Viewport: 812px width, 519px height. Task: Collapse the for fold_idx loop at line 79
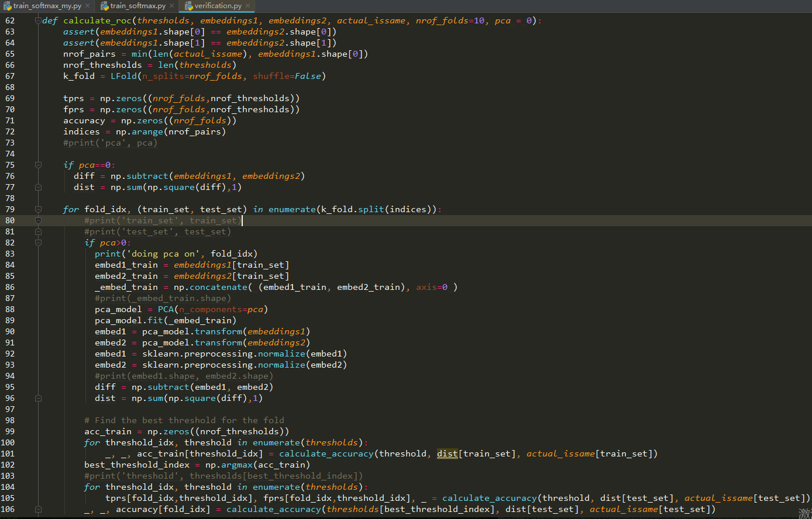pos(38,209)
